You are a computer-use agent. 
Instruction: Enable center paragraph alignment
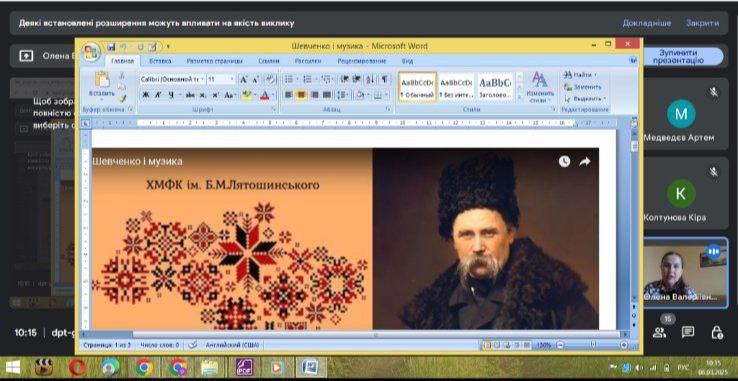pos(302,95)
